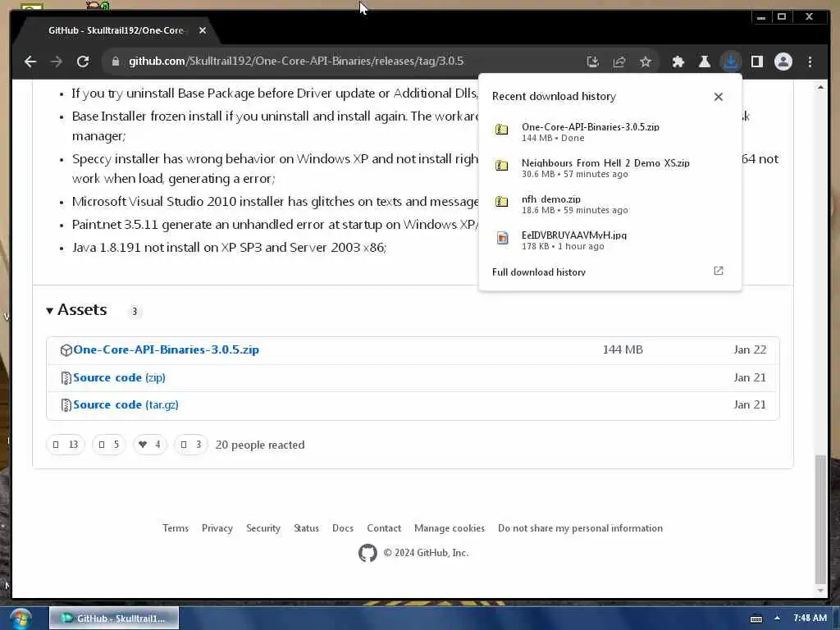Open the Contact footer link

384,528
